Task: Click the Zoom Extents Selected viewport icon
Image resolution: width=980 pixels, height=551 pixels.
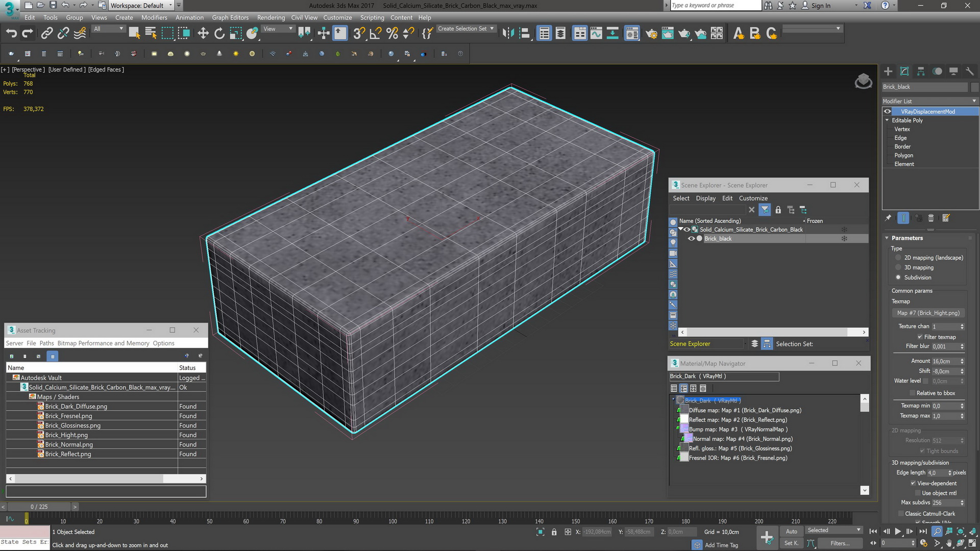Action: 961,532
